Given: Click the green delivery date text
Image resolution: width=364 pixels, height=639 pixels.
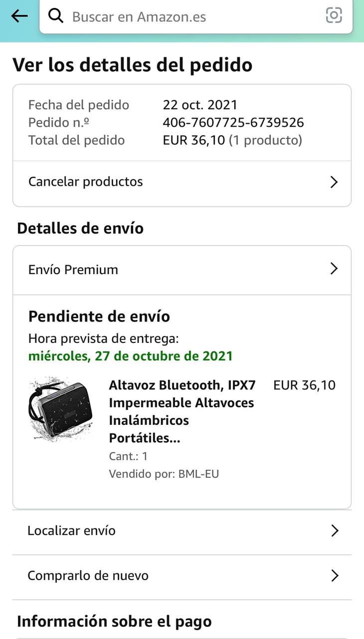Looking at the screenshot, I should [x=131, y=356].
